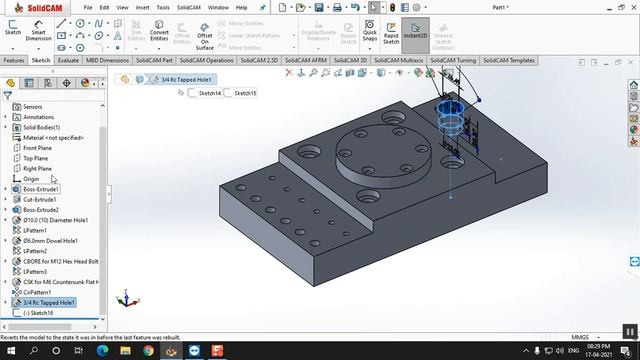Click the DimXpert crosshair panel icon
Viewport: 640px width, 360px height.
coord(66,83)
